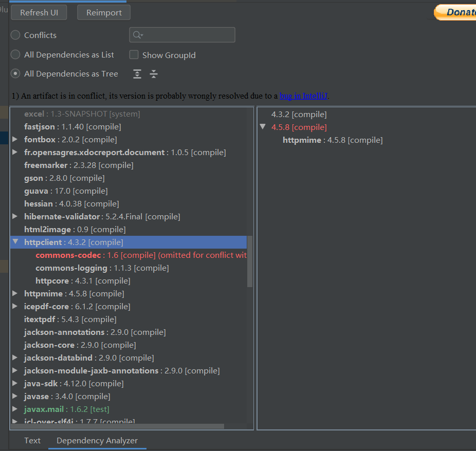
Task: Click the Donate button
Action: click(x=455, y=12)
